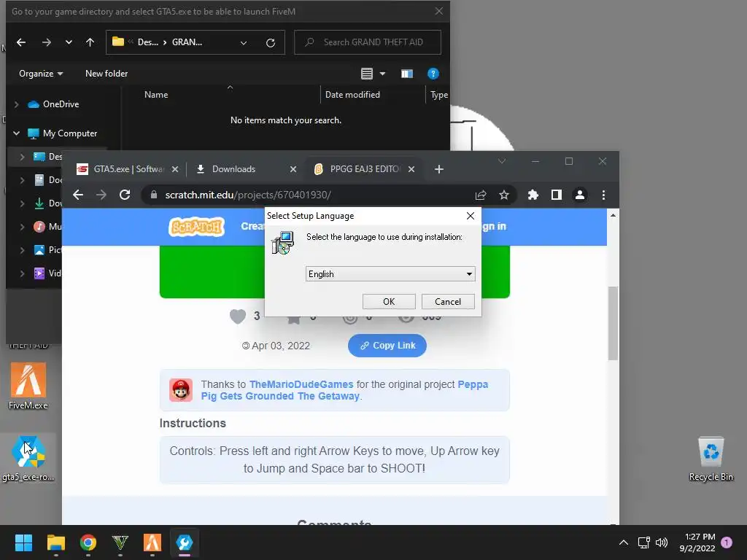This screenshot has width=747, height=560.
Task: Open Peppa Pig Gets Grounded The Getaway link
Action: (344, 390)
